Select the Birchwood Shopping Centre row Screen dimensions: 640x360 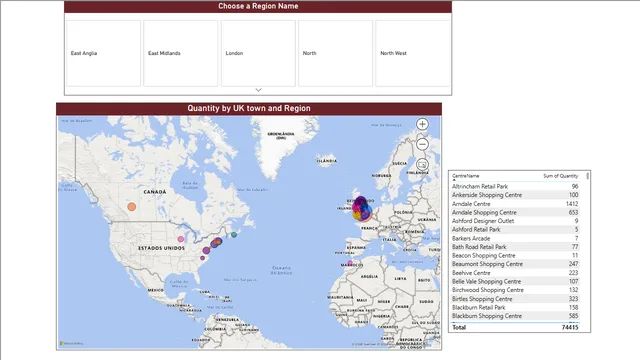(515, 290)
